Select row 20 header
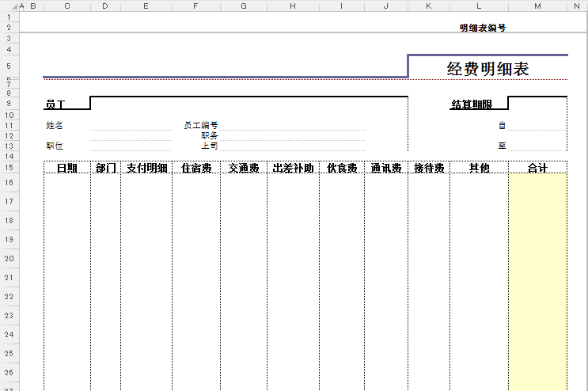This screenshot has width=588, height=391. click(9, 258)
